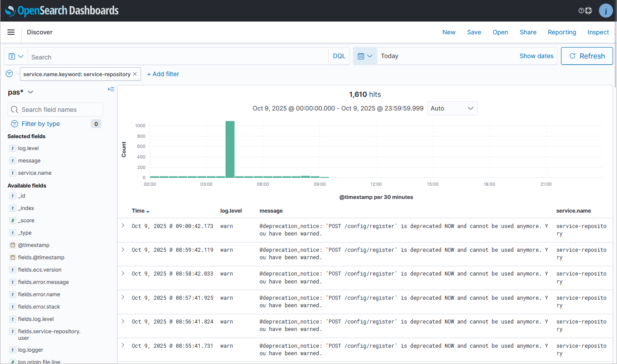Click the OpenSearch Dashboards logo
The width and height of the screenshot is (617, 364).
point(62,11)
